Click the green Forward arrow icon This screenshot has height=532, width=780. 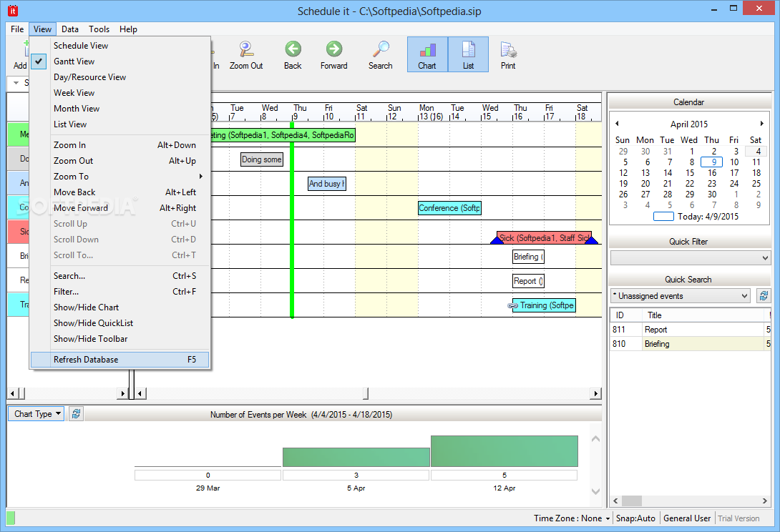333,49
